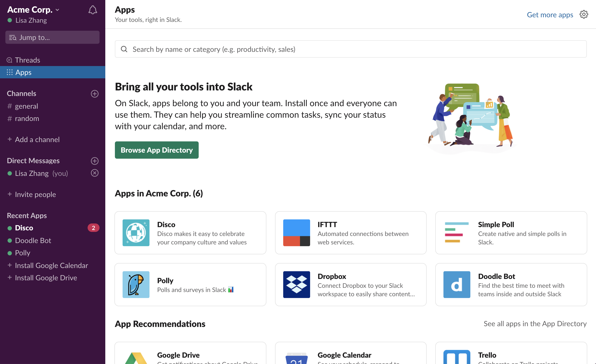Click the Add a channel option

[37, 139]
